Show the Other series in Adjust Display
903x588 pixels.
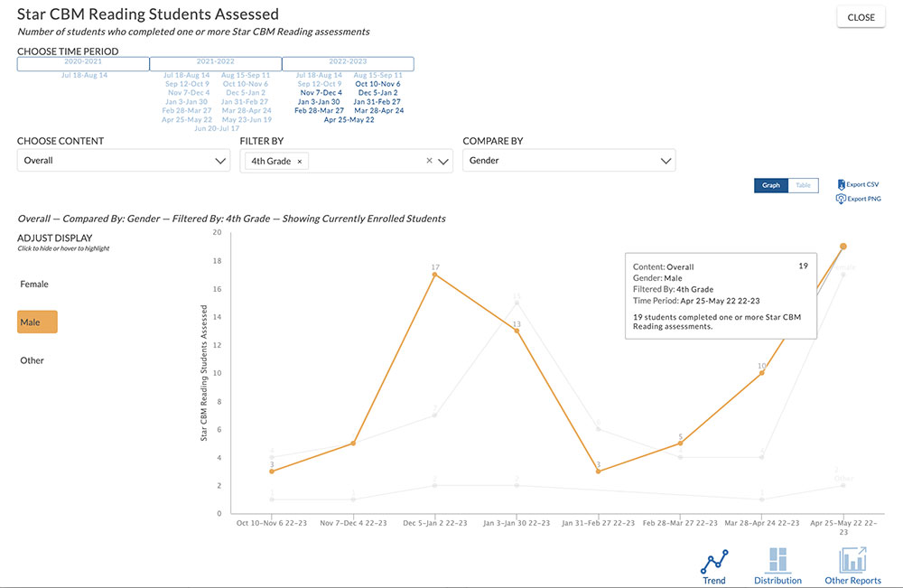[32, 359]
